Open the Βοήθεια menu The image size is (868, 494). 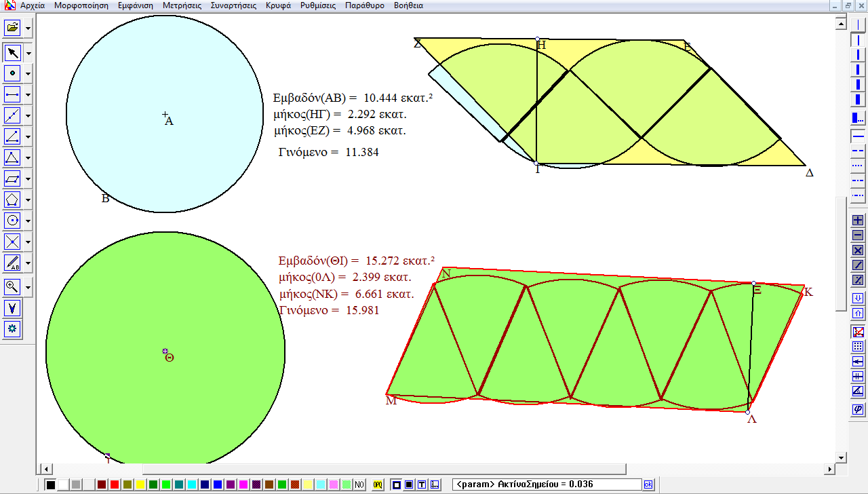click(408, 5)
